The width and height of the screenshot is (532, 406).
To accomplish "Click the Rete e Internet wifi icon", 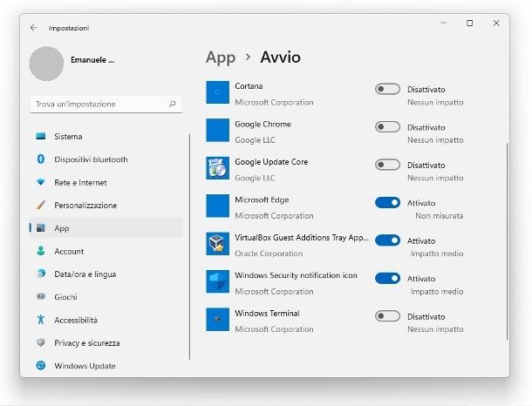I will [x=41, y=182].
